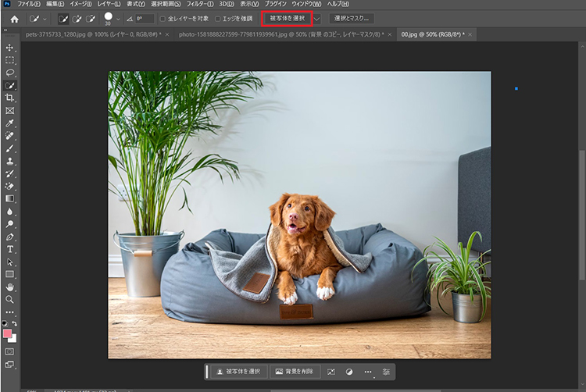Open the 書式 menu

135,4
